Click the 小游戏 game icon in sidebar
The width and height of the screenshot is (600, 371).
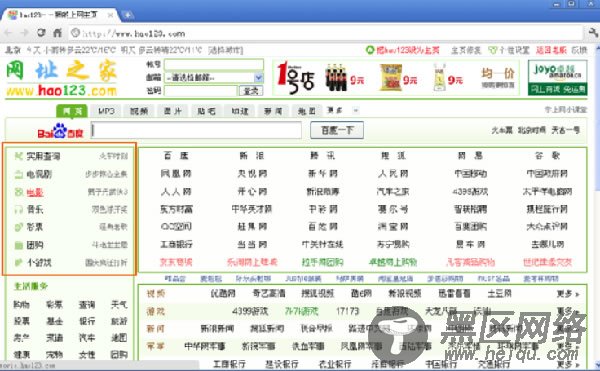(x=19, y=262)
